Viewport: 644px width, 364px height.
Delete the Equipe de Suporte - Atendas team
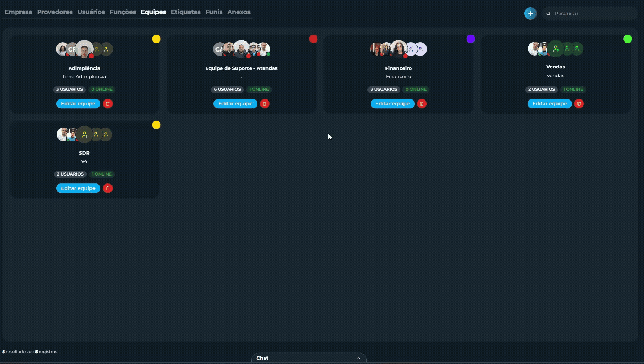[265, 104]
